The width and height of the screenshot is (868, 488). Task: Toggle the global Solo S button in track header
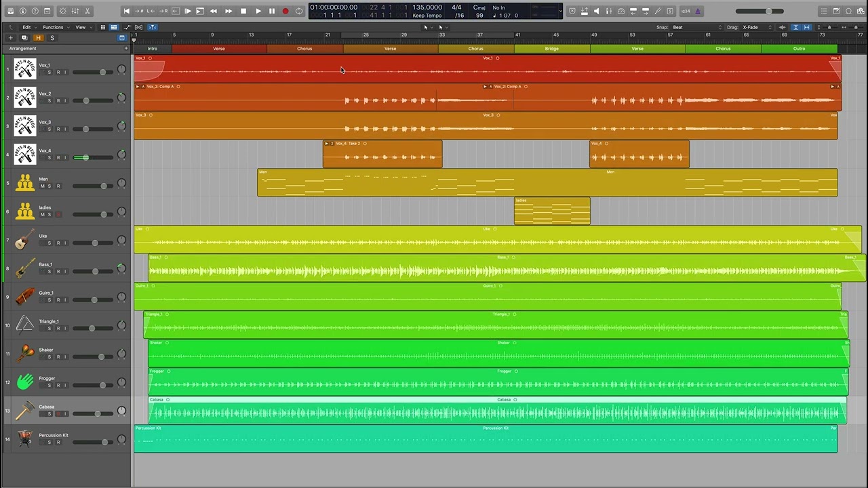coord(52,38)
